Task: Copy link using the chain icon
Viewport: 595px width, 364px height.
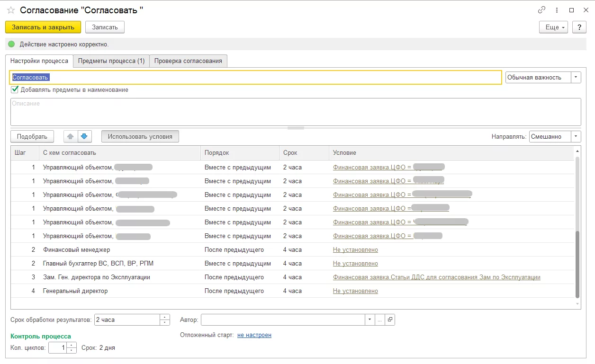Action: coord(541,10)
